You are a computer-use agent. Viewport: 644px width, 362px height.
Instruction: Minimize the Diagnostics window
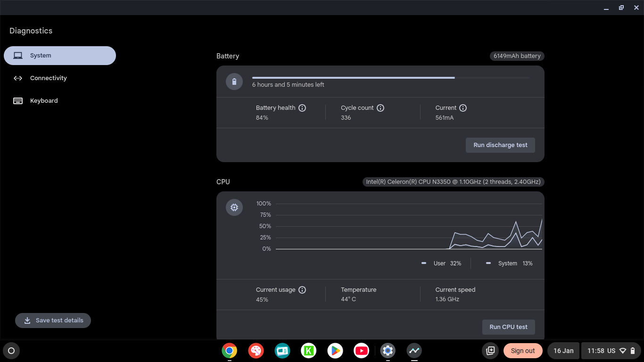tap(606, 8)
